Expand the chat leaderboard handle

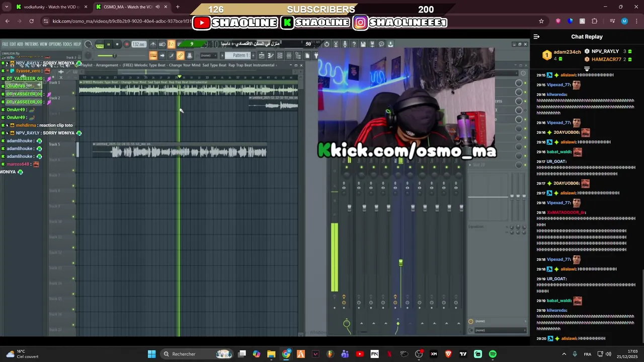587,69
